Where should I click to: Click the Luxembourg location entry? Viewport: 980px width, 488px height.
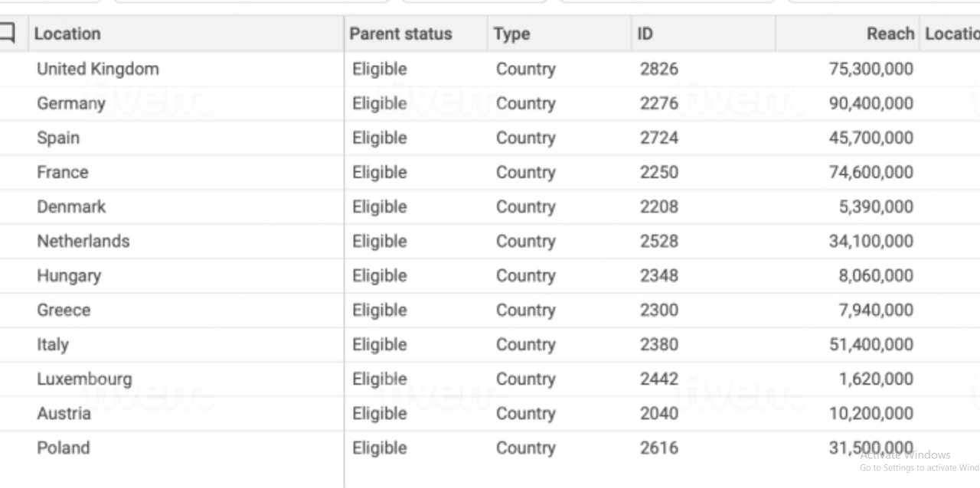click(x=84, y=379)
